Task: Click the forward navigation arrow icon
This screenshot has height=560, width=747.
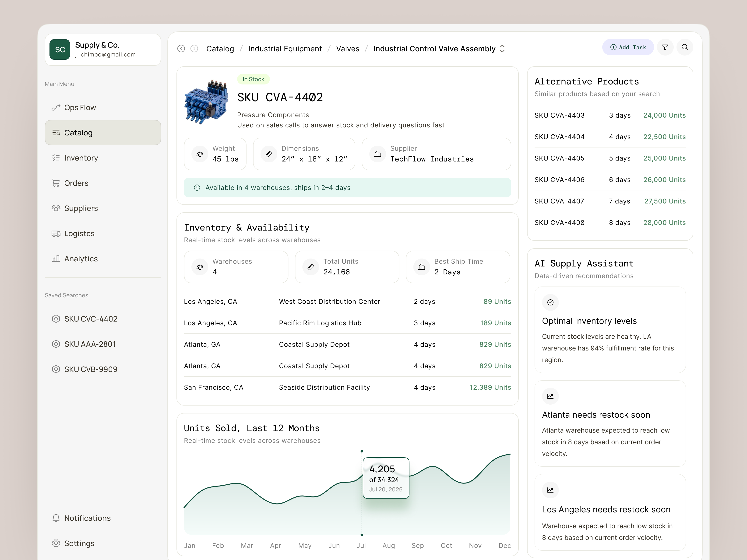Action: click(194, 49)
